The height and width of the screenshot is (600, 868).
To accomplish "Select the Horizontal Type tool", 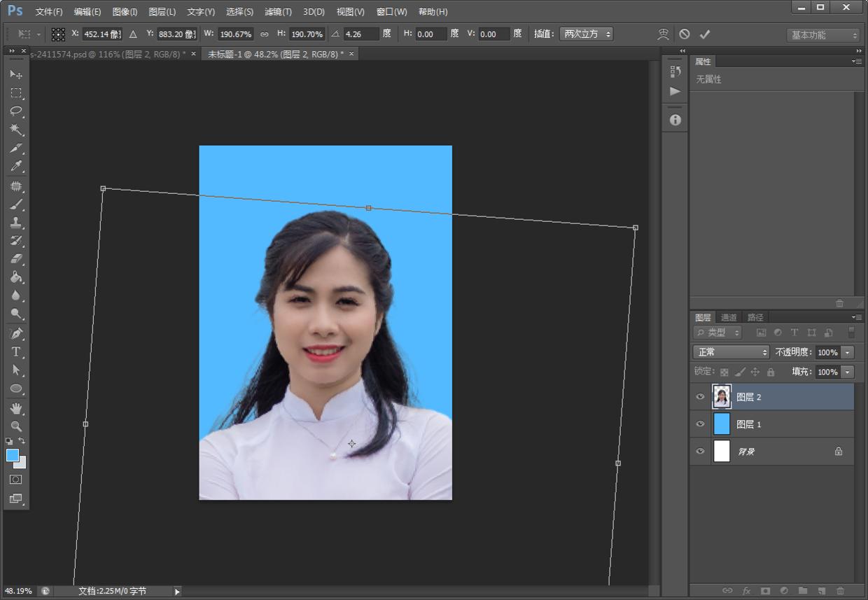I will pos(16,351).
